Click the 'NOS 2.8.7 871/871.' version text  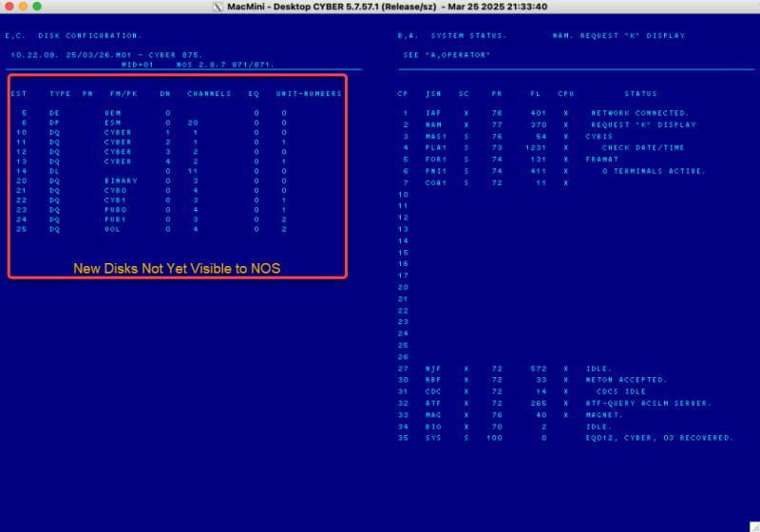pos(225,65)
